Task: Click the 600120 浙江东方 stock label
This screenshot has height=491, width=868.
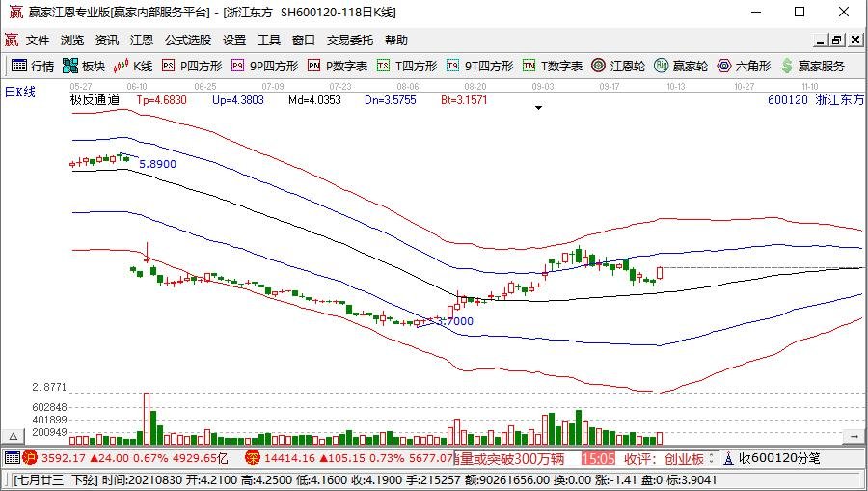Action: 815,100
